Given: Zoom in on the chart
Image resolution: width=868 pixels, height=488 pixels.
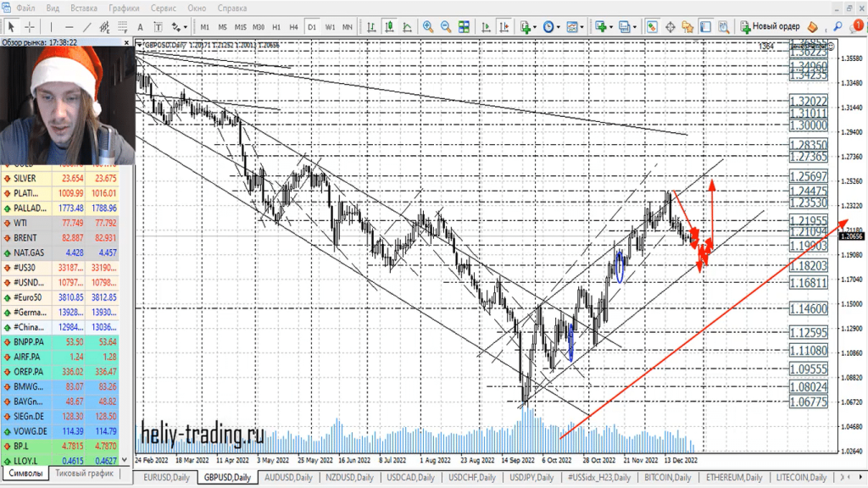Looking at the screenshot, I should 428,26.
